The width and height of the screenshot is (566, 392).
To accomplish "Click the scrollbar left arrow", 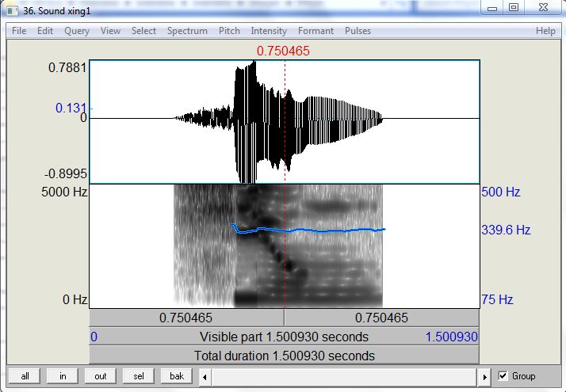I will [205, 377].
